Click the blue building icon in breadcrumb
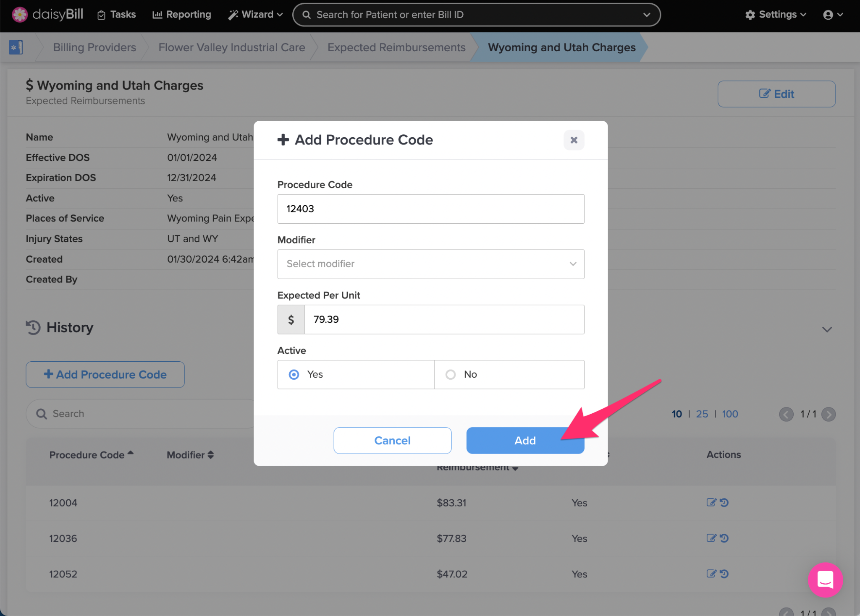The image size is (860, 616). click(16, 47)
